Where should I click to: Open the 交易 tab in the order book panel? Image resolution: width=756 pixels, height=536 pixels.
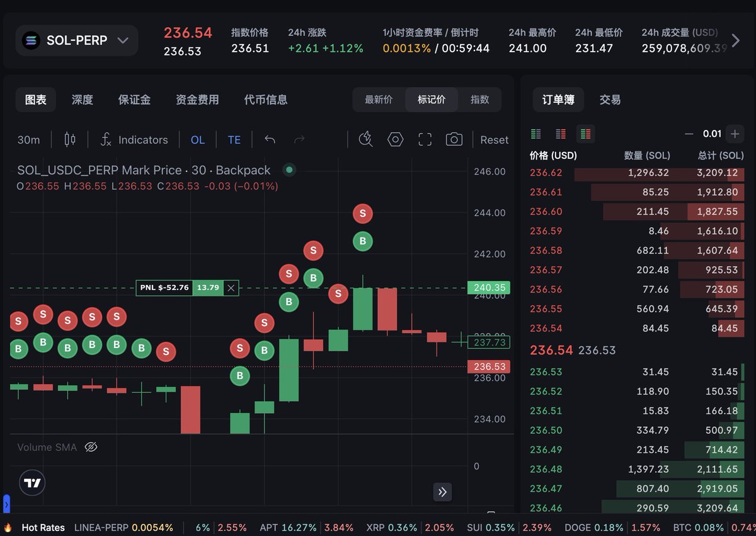click(609, 99)
